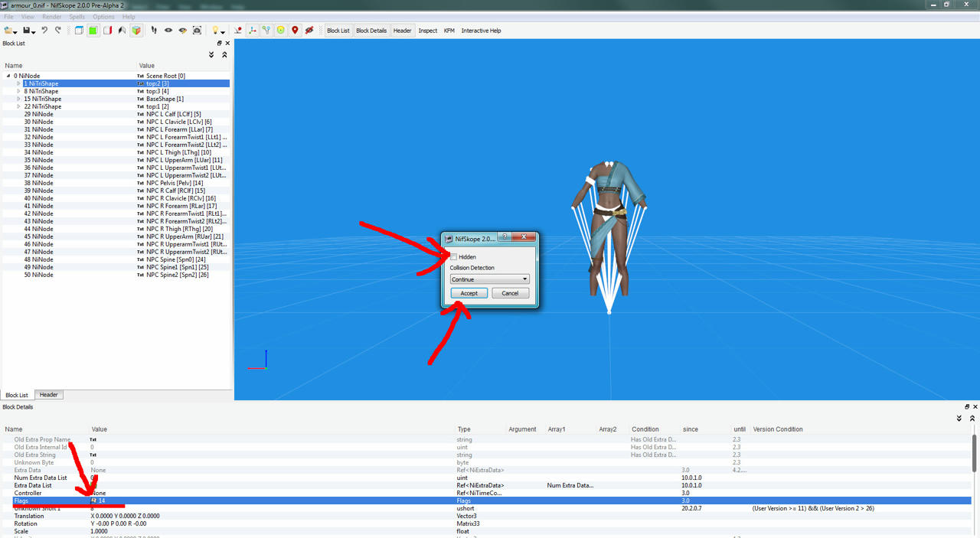Click the Save floppy disk icon

coord(27,31)
